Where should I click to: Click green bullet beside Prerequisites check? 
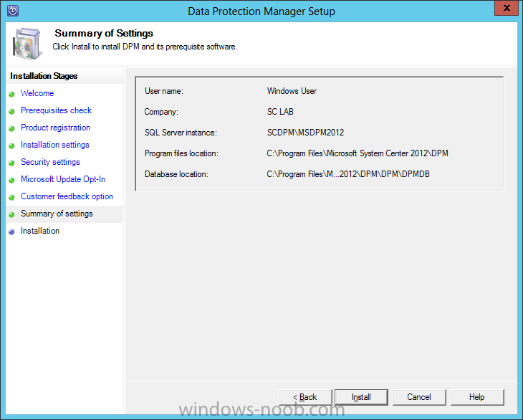point(11,111)
